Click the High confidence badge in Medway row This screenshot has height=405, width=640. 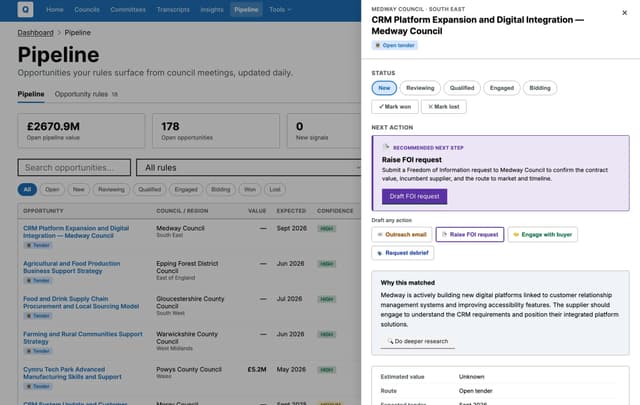tap(327, 229)
